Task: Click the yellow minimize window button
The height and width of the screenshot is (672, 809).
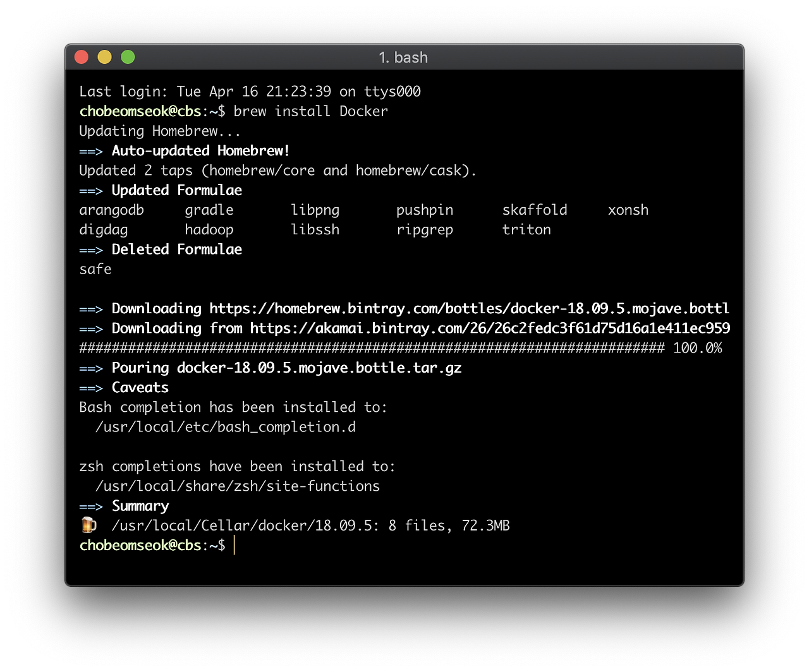Action: (x=104, y=57)
